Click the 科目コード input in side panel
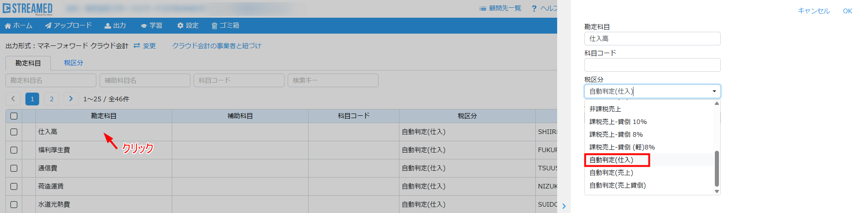The width and height of the screenshot is (868, 213). click(652, 65)
